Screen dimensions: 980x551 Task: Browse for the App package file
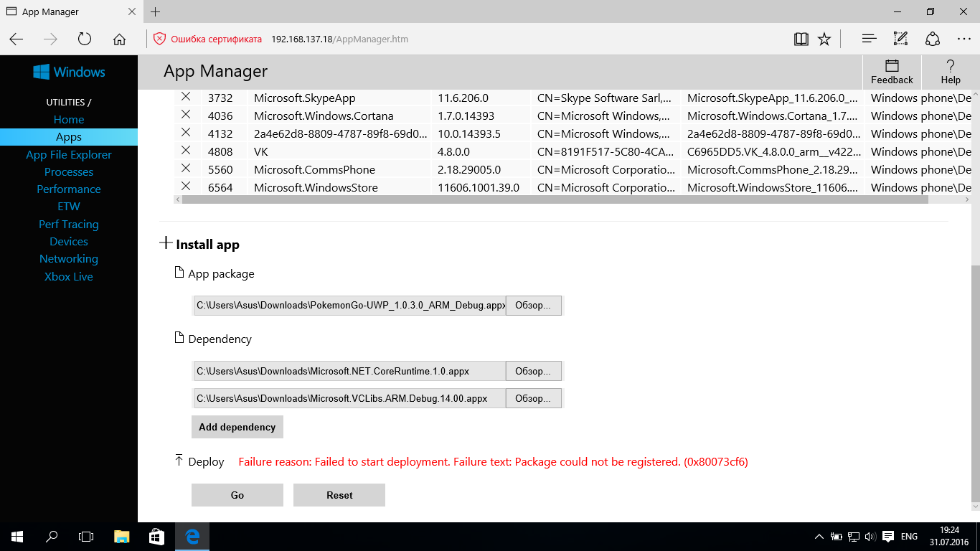point(534,306)
